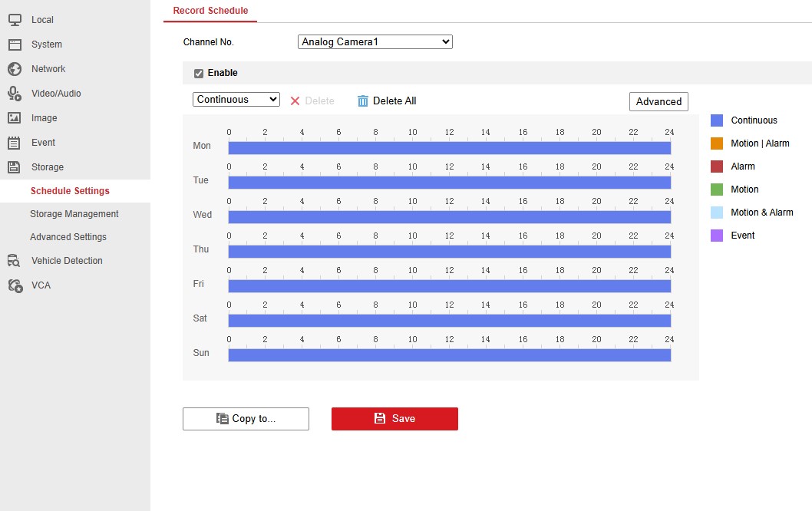Click the Copy to... button
Image resolution: width=812 pixels, height=511 pixels.
pos(246,419)
